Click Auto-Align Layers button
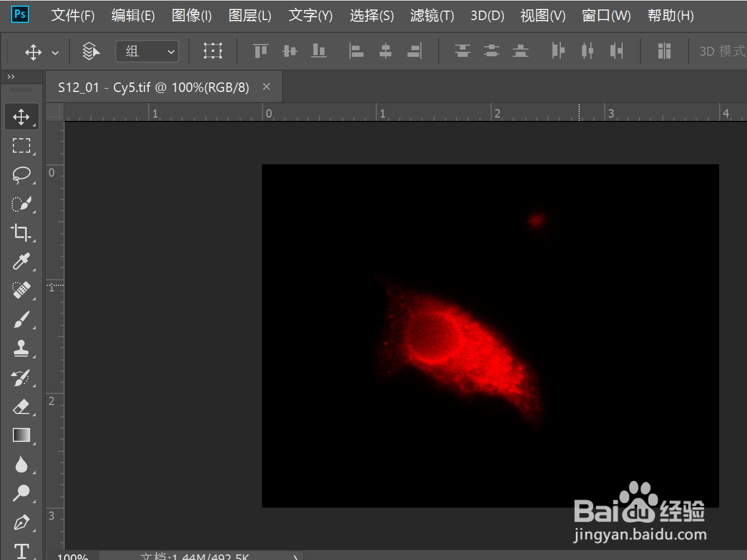The height and width of the screenshot is (560, 747). click(x=664, y=51)
